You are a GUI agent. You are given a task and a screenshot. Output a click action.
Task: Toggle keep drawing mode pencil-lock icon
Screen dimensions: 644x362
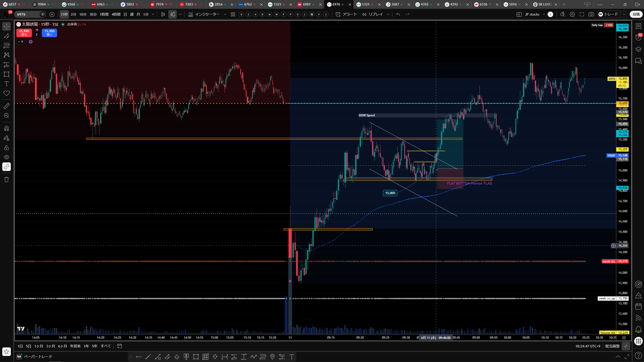pos(7,138)
